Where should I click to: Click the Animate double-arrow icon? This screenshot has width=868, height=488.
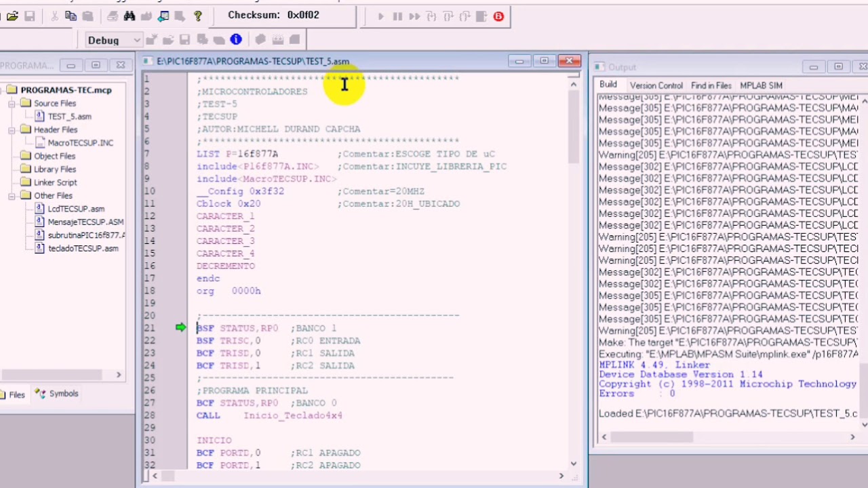coord(414,16)
